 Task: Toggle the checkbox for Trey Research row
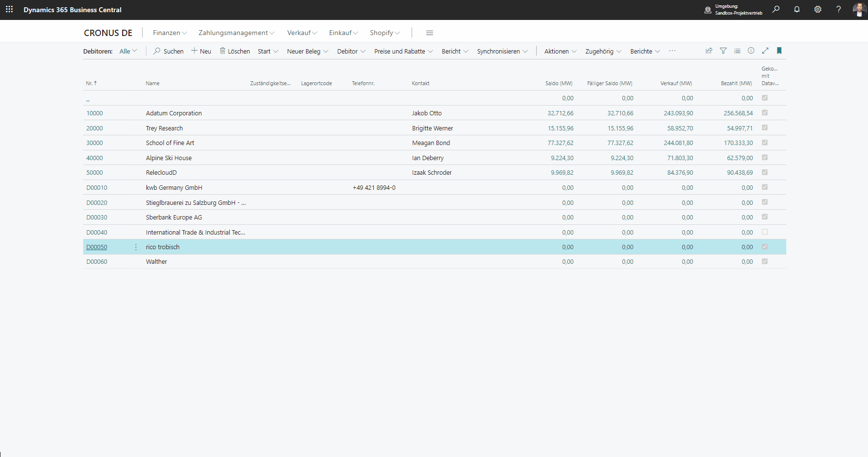pos(765,128)
